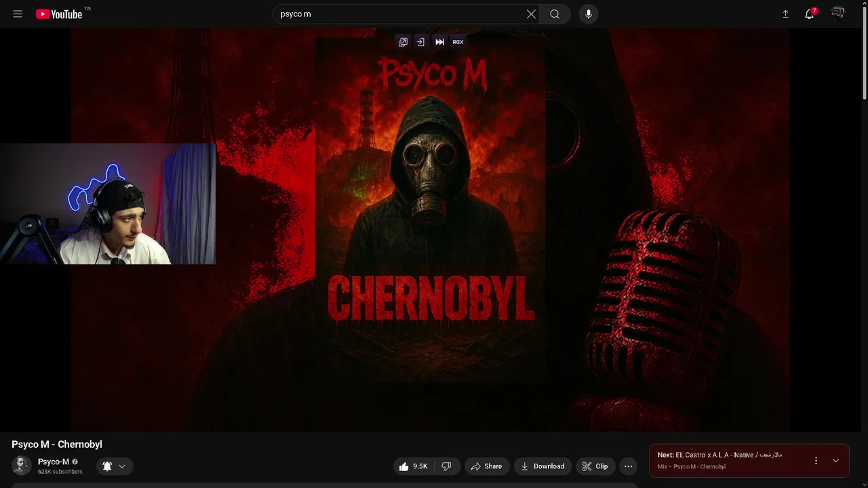Clear the search box text
Viewport: 868px width, 488px height.
click(x=531, y=14)
